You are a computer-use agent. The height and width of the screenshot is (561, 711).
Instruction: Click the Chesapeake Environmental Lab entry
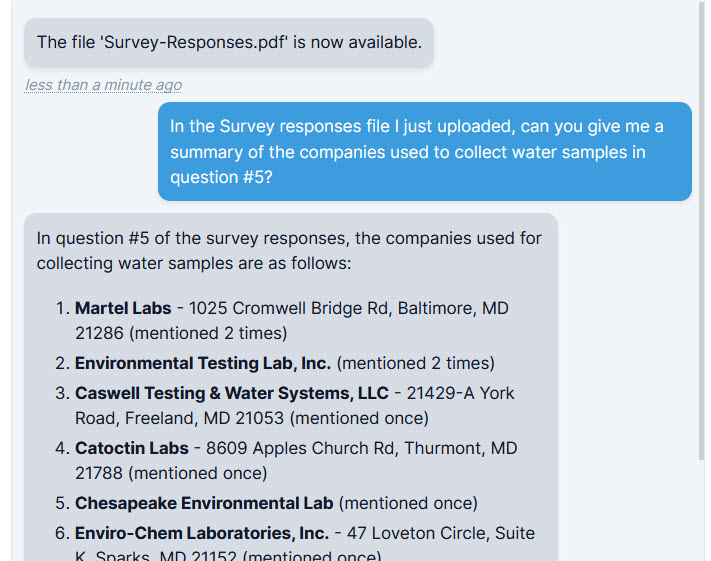[204, 503]
